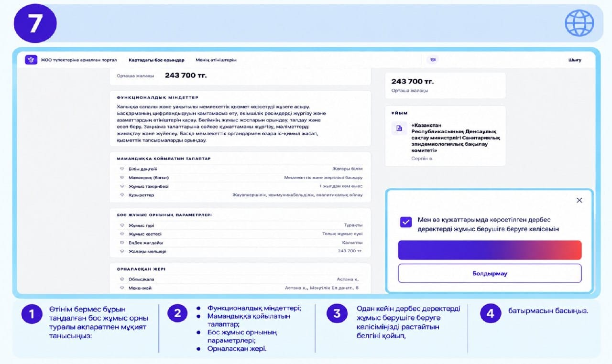Click the icon beside Жұмыс түрі
Image resolution: width=612 pixels, height=364 pixels.
pyautogui.click(x=122, y=225)
